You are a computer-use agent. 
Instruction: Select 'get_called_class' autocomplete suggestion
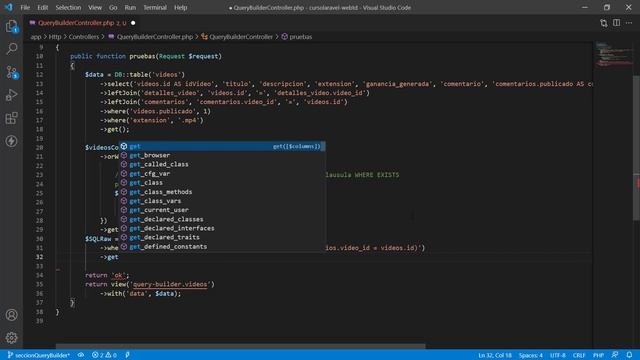(222, 164)
